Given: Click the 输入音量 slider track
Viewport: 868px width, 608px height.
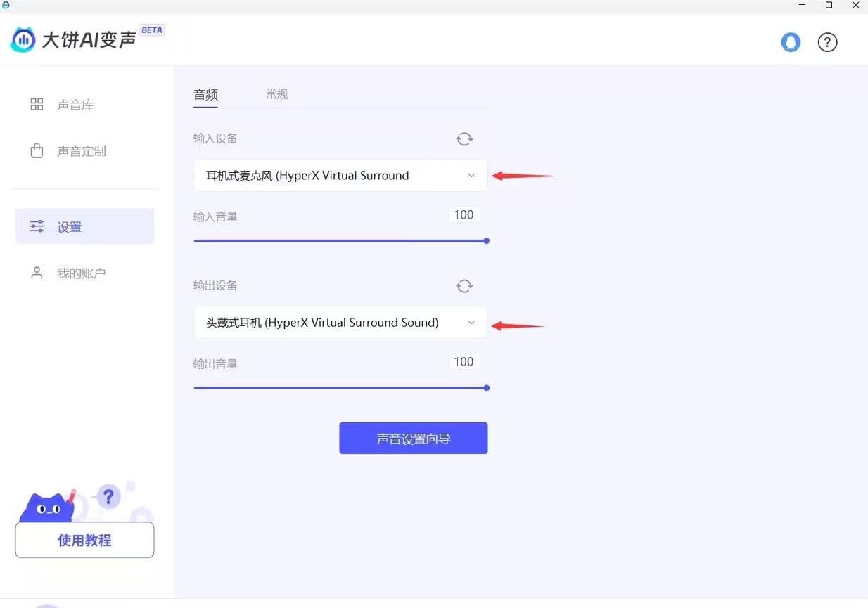Looking at the screenshot, I should click(x=338, y=241).
